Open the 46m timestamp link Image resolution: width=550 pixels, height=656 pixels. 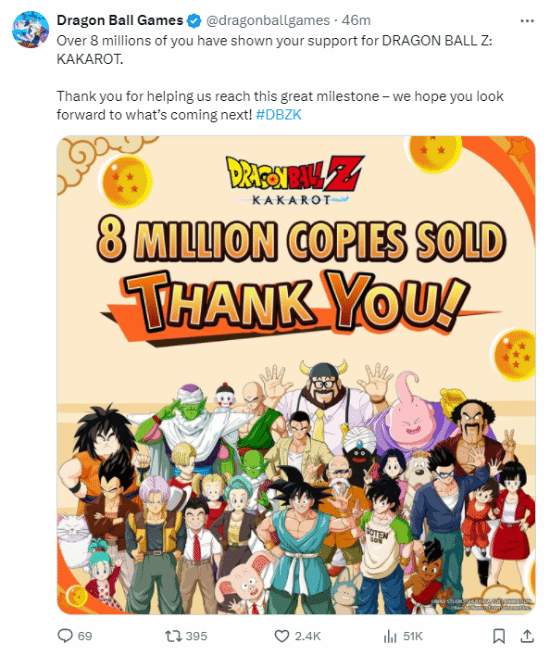[x=356, y=20]
